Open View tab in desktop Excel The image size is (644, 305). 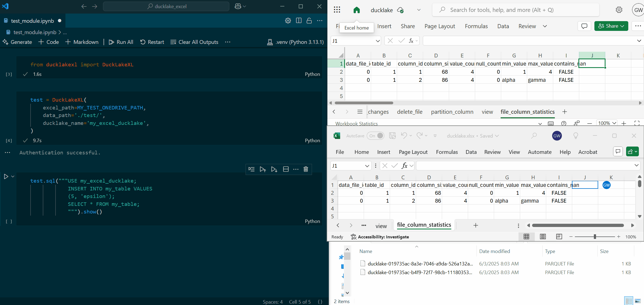click(514, 152)
